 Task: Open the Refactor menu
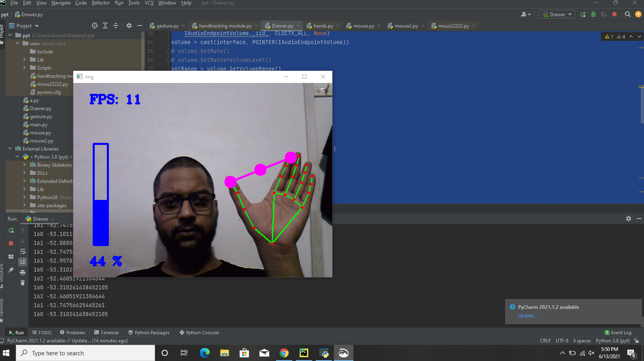pyautogui.click(x=101, y=3)
